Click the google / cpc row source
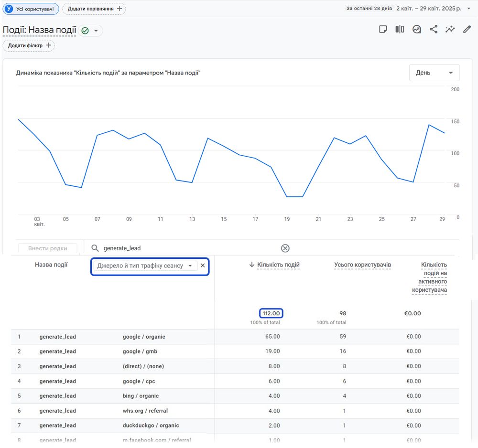Viewport: 478px width, 448px height. (x=139, y=381)
